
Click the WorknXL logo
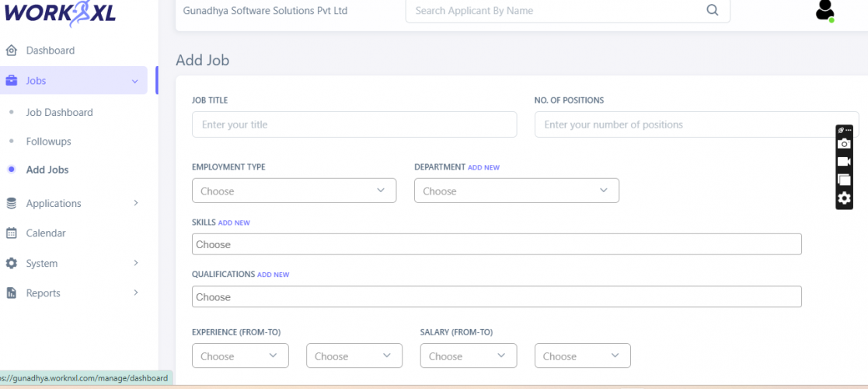click(60, 13)
